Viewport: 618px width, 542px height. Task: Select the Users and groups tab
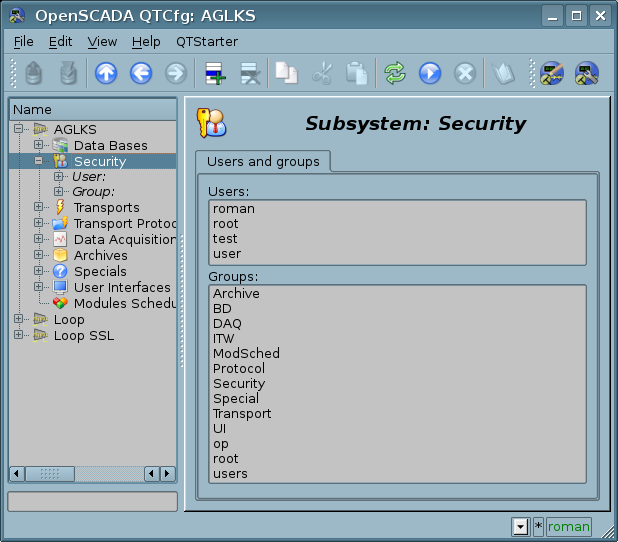point(263,161)
